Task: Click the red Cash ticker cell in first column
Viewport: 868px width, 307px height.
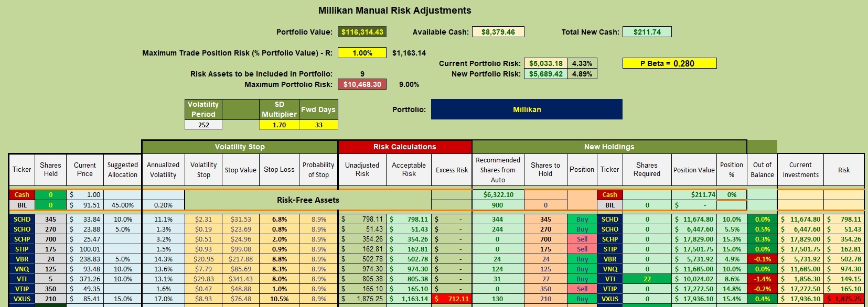Action: tap(22, 195)
